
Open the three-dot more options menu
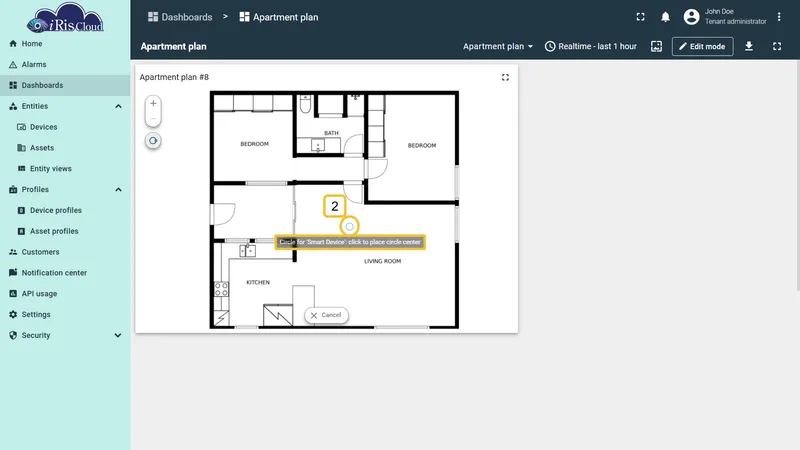pyautogui.click(x=779, y=17)
